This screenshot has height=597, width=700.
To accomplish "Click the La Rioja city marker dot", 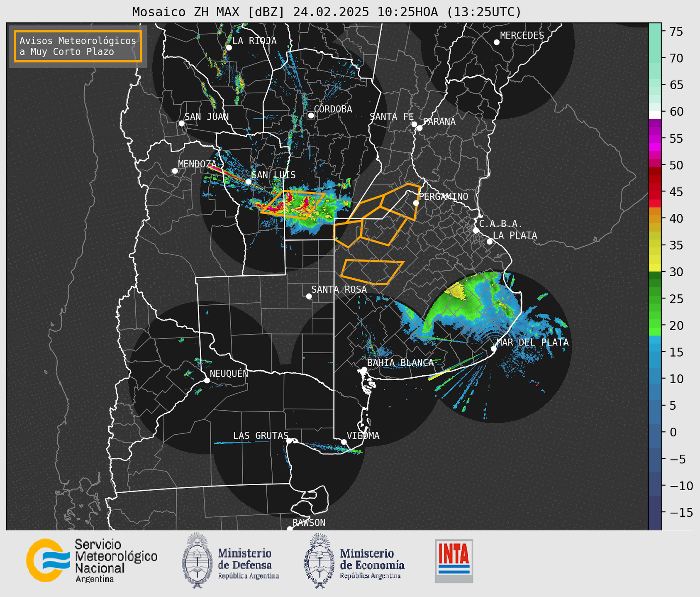I will (229, 48).
